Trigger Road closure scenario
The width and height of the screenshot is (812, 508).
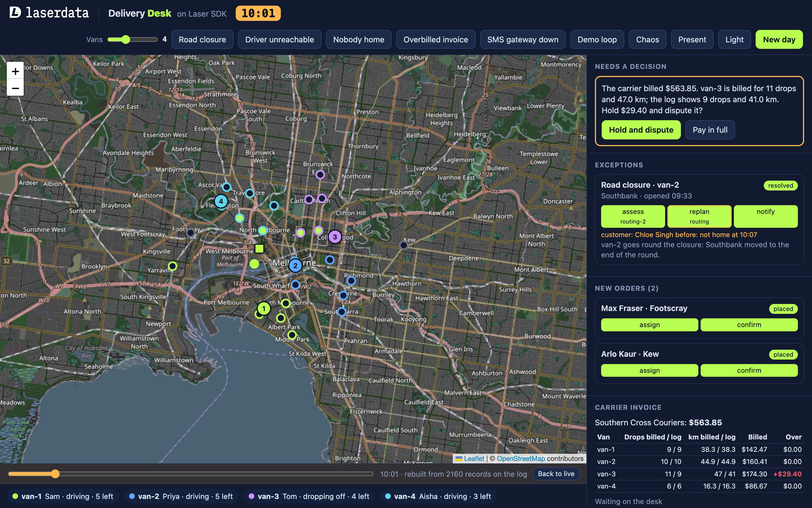click(x=202, y=40)
